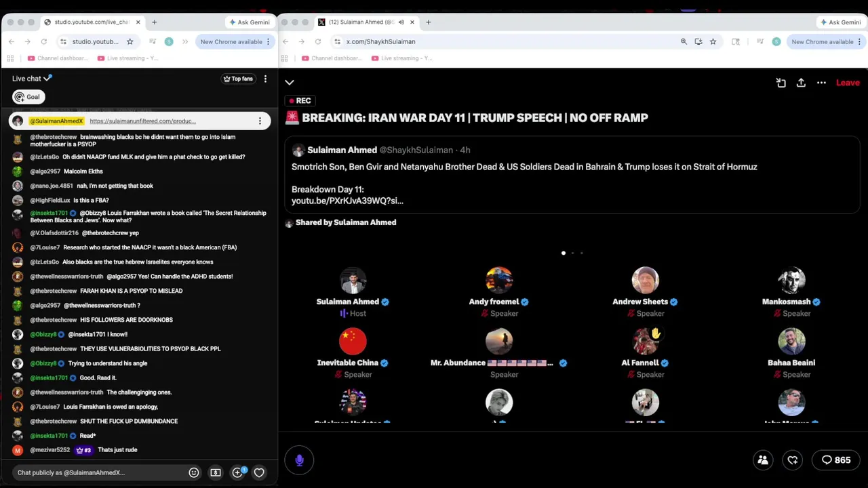Click the Goal chip in live chat

click(28, 97)
